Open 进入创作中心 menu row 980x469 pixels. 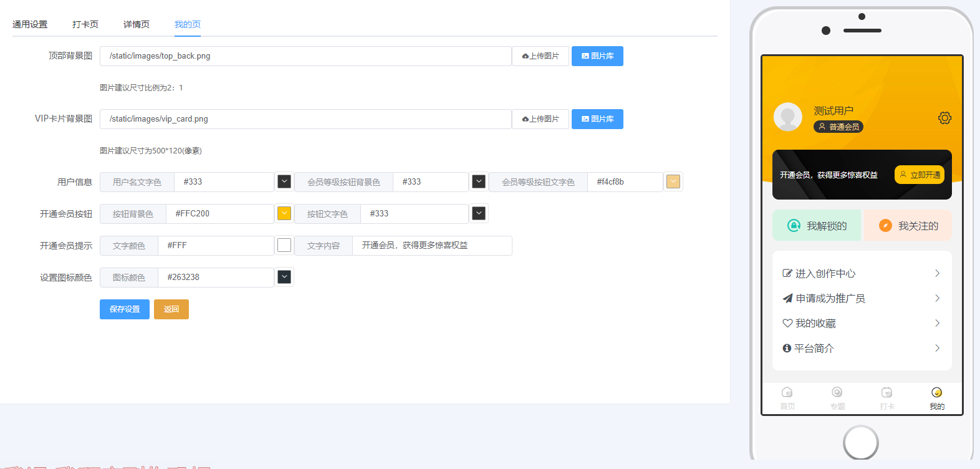[x=861, y=274]
